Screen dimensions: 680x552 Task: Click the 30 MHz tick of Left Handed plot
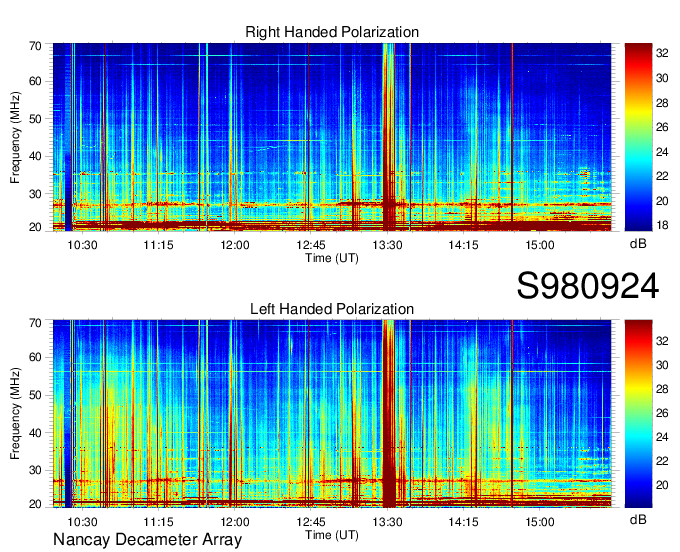pyautogui.click(x=35, y=470)
